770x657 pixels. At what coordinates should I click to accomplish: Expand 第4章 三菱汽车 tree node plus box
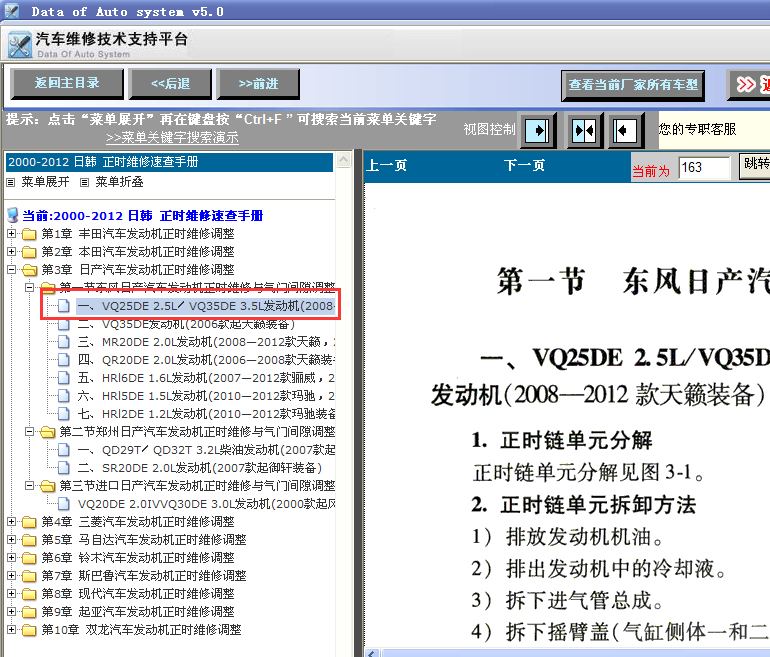[x=11, y=522]
